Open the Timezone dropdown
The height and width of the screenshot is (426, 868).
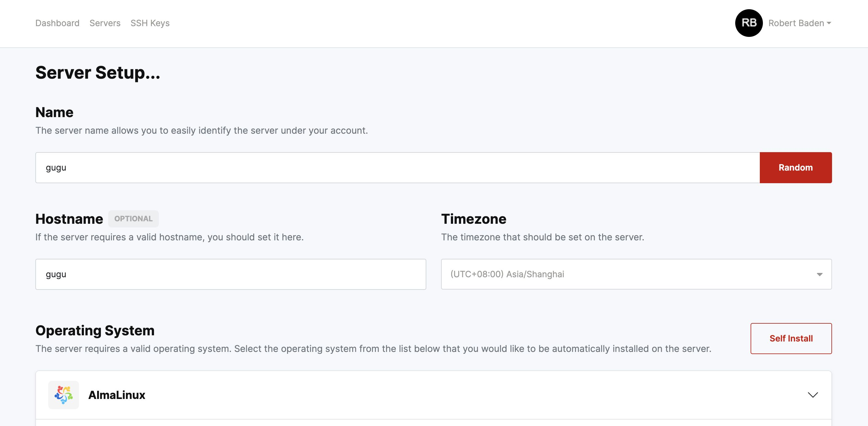636,274
